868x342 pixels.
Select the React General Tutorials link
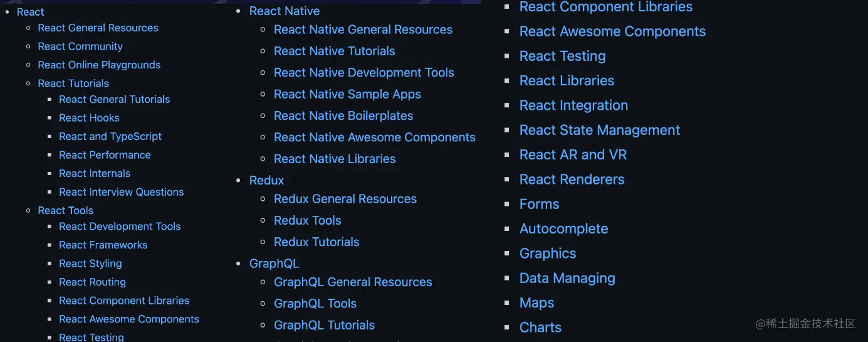tap(115, 99)
